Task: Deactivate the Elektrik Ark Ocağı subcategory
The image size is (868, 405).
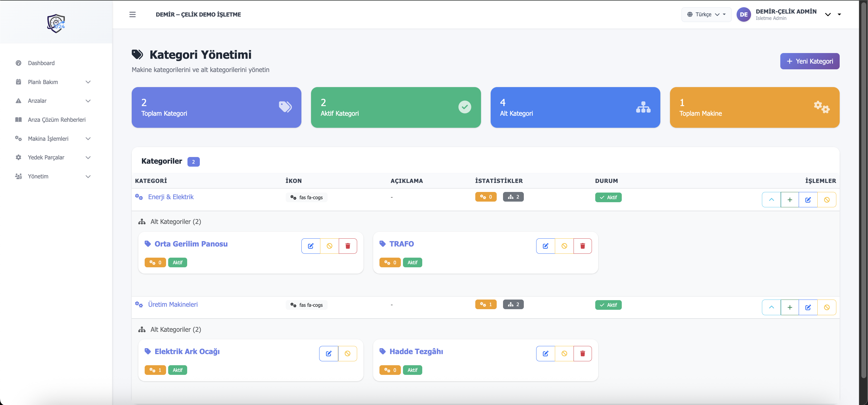Action: tap(348, 353)
